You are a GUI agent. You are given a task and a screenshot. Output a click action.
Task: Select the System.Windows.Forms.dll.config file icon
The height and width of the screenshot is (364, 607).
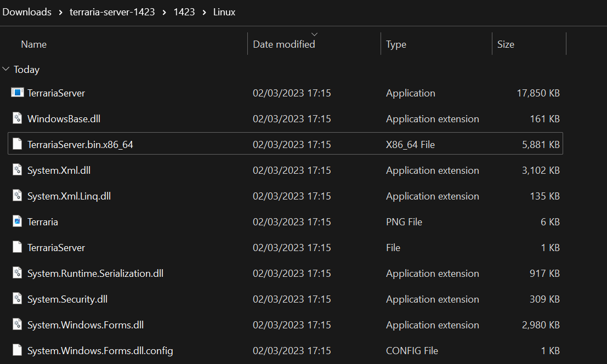(x=18, y=351)
